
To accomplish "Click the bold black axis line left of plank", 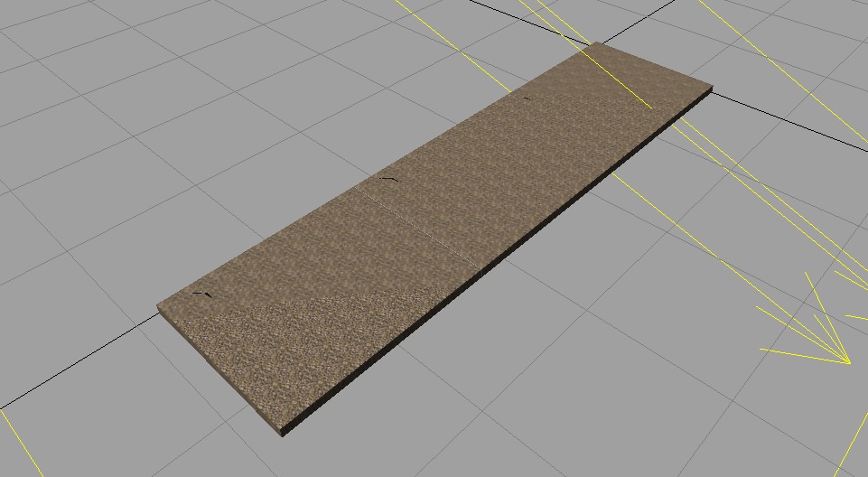I will 79,362.
